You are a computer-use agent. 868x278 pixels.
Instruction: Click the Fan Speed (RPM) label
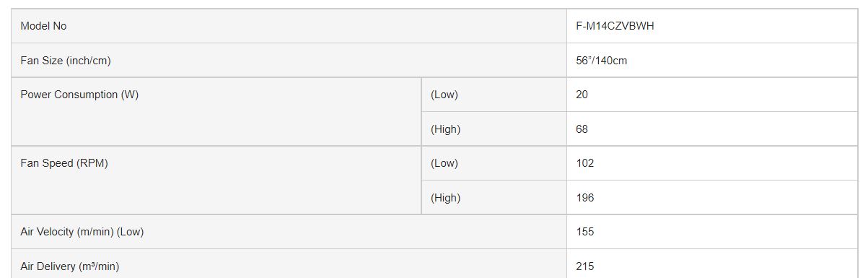pyautogui.click(x=64, y=163)
